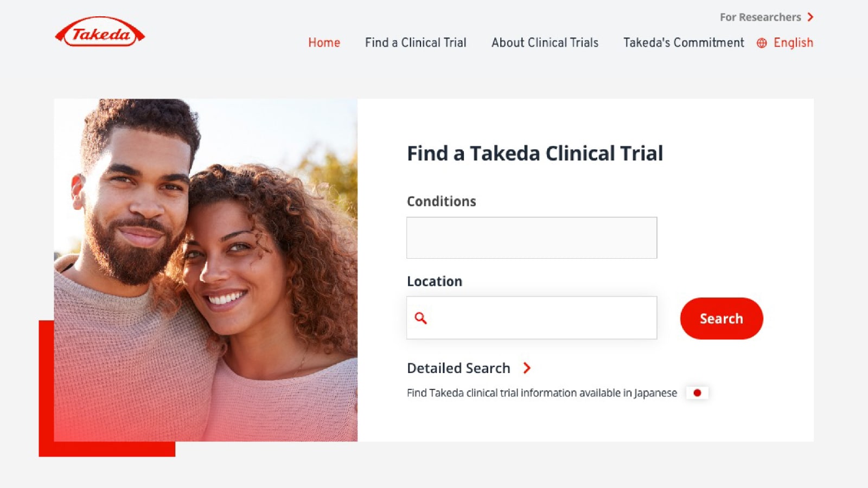This screenshot has height=488, width=868.
Task: Open the English language selector
Action: click(x=793, y=43)
